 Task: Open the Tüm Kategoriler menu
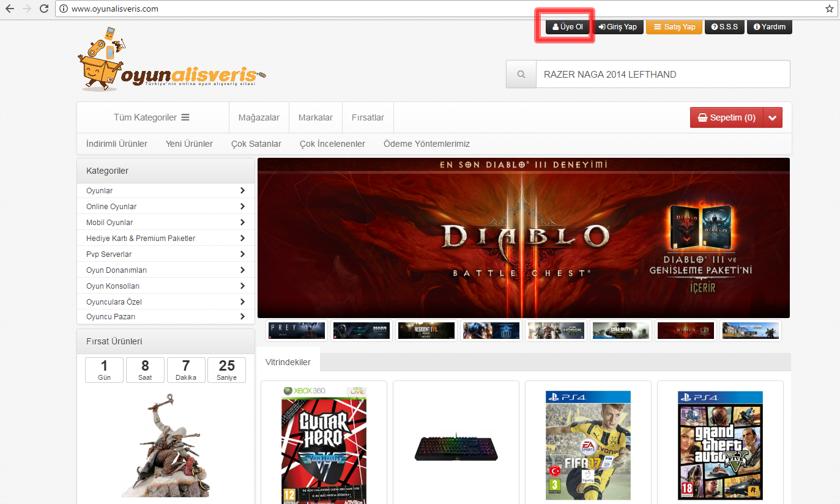(152, 117)
